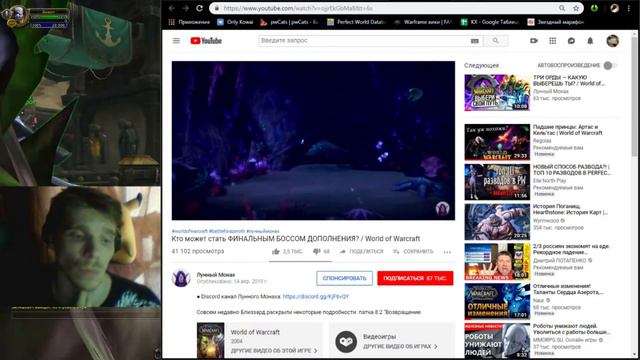Open the ТРИ ОРДЫ video thumbnail
This screenshot has width=640, height=360.
497,93
